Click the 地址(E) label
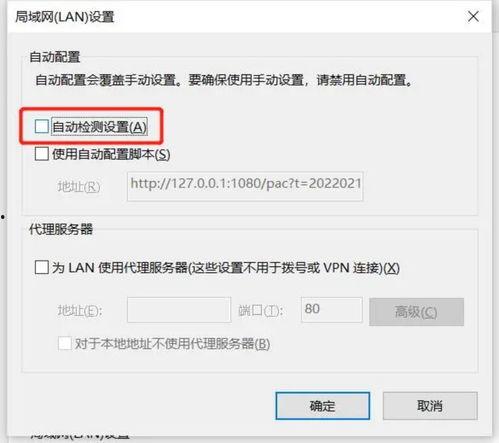 [x=80, y=311]
